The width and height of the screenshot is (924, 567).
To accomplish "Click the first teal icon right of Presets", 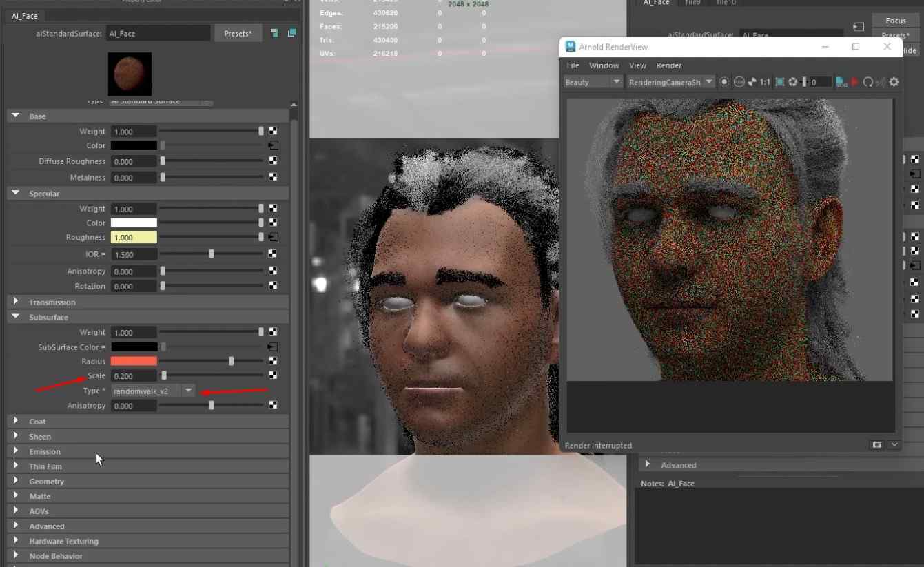I will tap(274, 33).
